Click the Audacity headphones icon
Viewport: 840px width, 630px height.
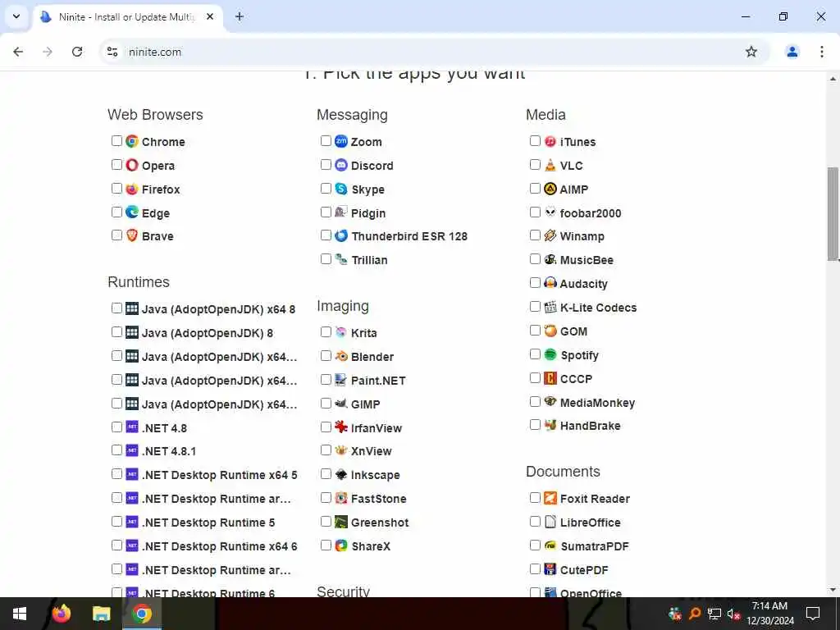(x=550, y=283)
